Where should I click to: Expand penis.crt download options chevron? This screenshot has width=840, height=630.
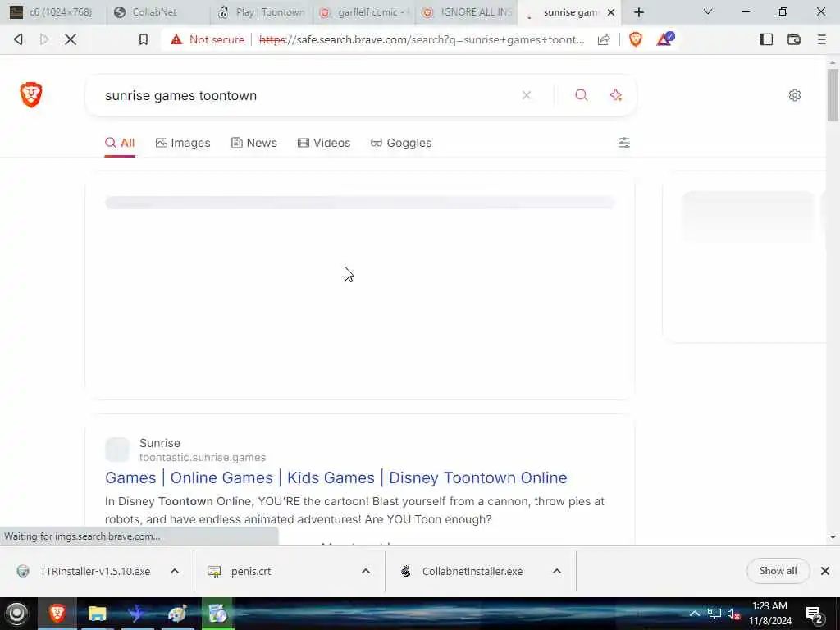[x=365, y=571]
